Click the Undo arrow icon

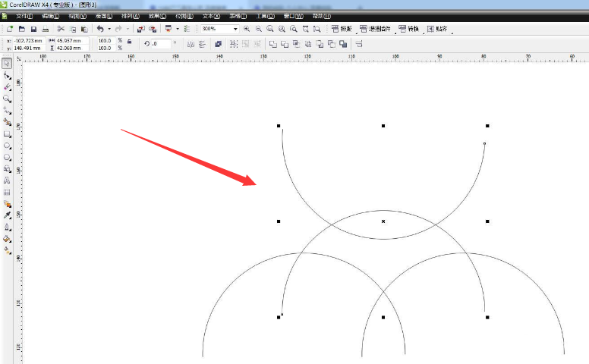[99, 29]
